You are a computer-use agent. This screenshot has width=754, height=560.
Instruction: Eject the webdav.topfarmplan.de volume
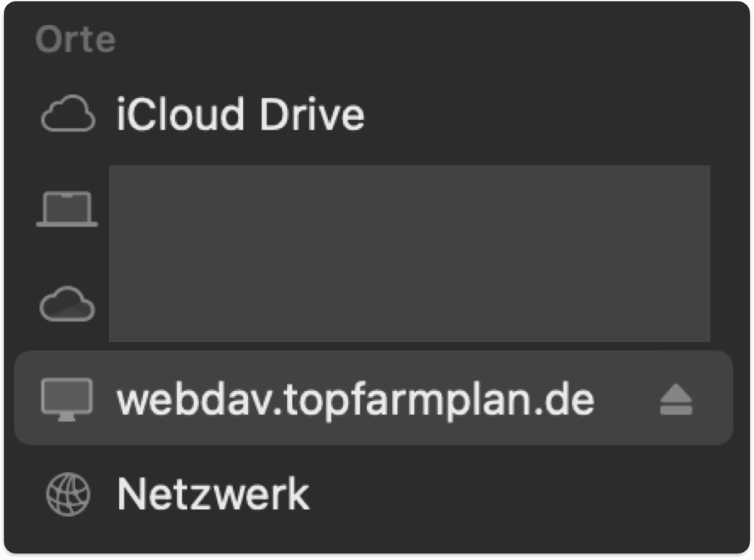point(676,400)
